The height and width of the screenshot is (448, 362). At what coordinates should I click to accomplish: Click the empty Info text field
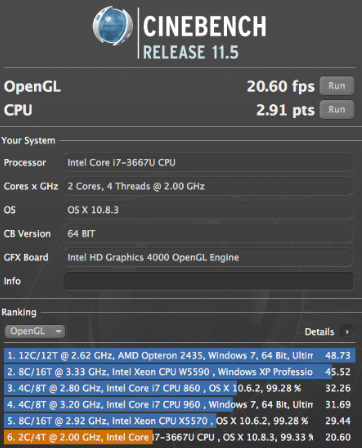(208, 281)
